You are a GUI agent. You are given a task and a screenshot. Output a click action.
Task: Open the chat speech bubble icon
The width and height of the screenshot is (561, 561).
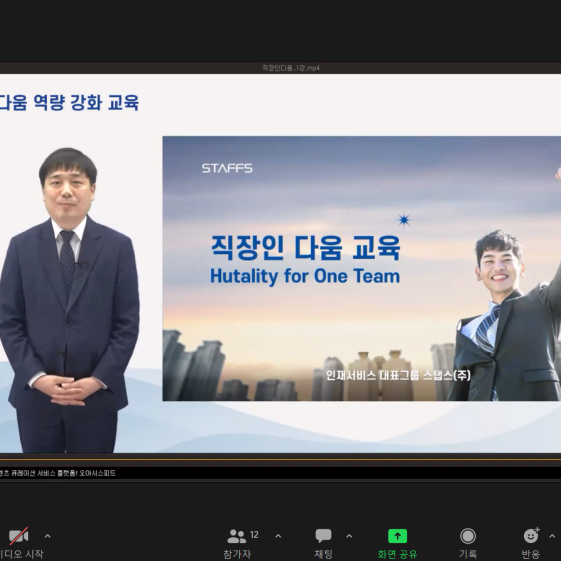click(323, 536)
